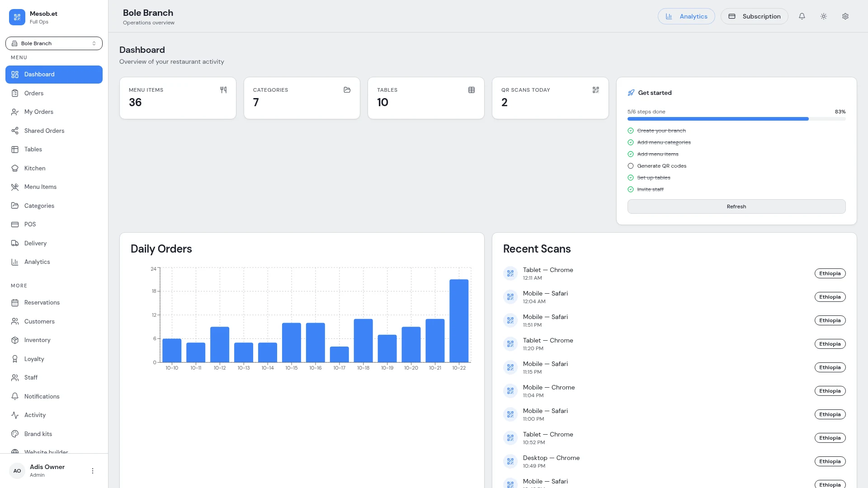Click the Set up tables checkmark
Viewport: 868px width, 488px height.
tap(630, 178)
